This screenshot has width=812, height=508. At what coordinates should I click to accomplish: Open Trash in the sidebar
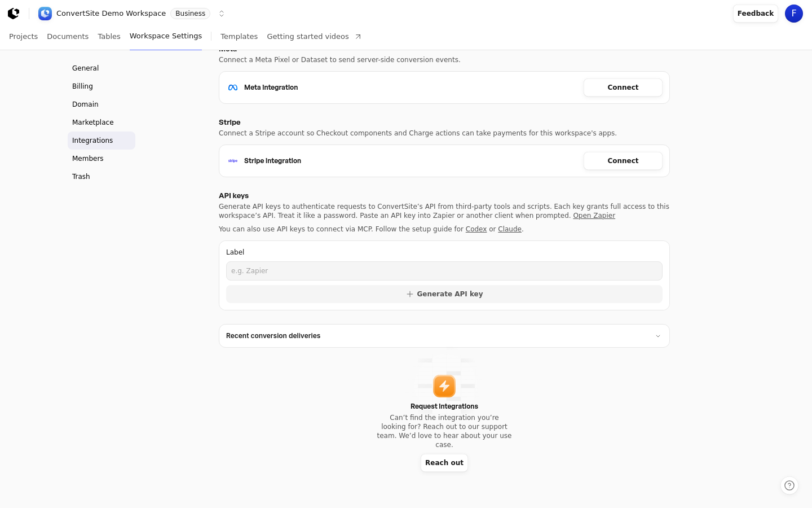(x=101, y=177)
